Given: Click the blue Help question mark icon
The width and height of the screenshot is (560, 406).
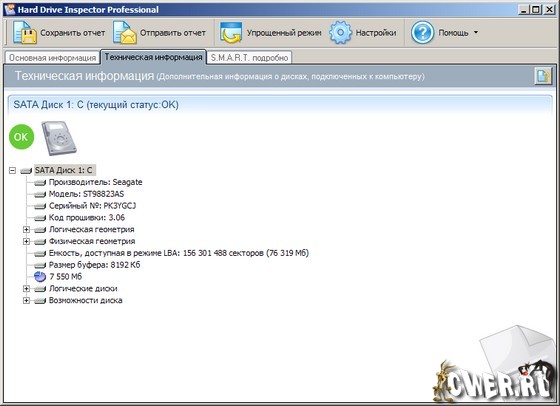Looking at the screenshot, I should [x=422, y=32].
